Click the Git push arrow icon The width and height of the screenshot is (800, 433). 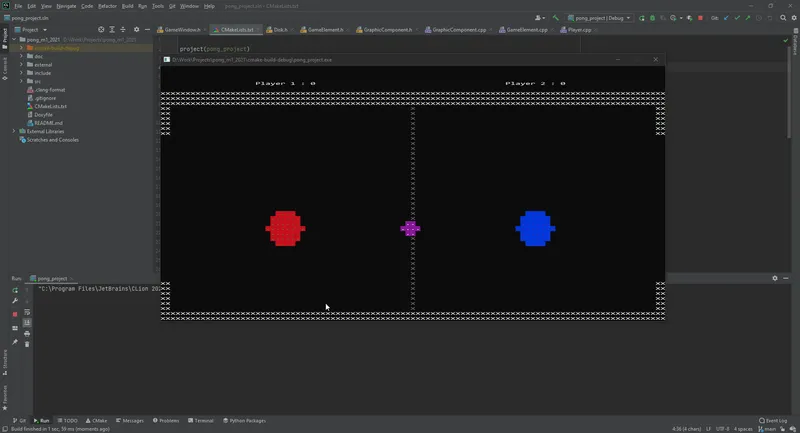point(747,18)
